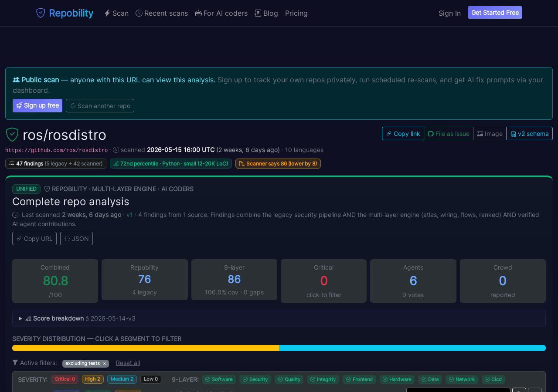This screenshot has width=558, height=392.
Task: Click the Reset all link
Action: coord(128,363)
